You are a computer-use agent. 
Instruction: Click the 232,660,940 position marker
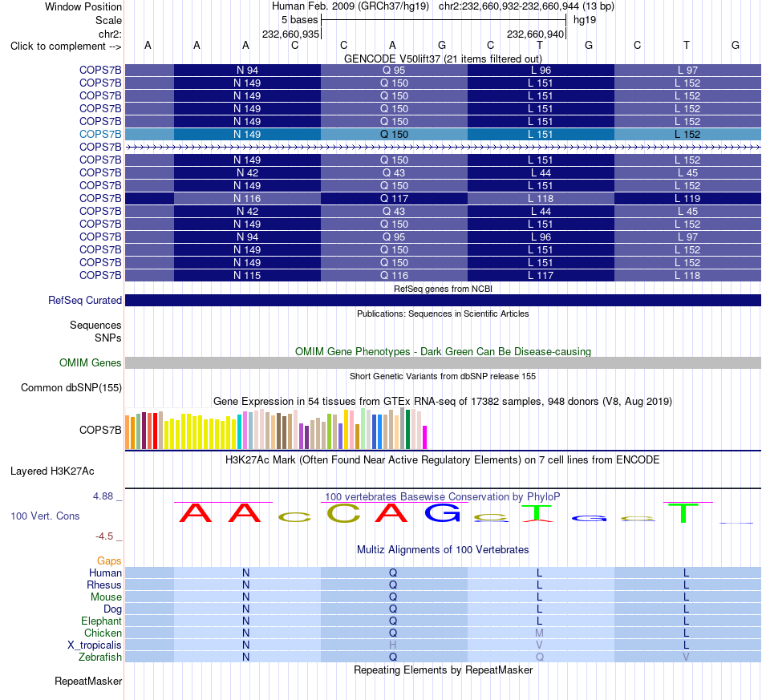point(535,34)
